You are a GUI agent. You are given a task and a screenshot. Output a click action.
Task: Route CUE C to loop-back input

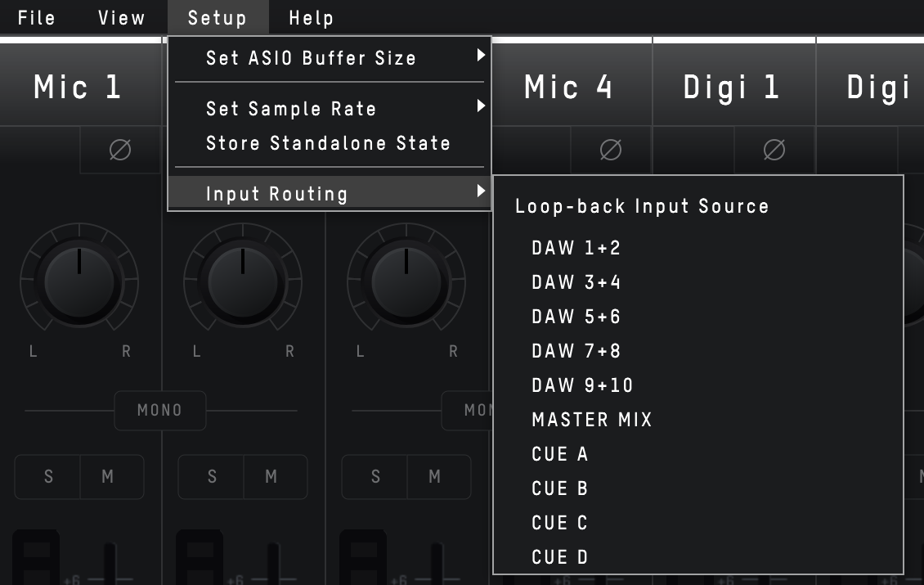point(698,523)
